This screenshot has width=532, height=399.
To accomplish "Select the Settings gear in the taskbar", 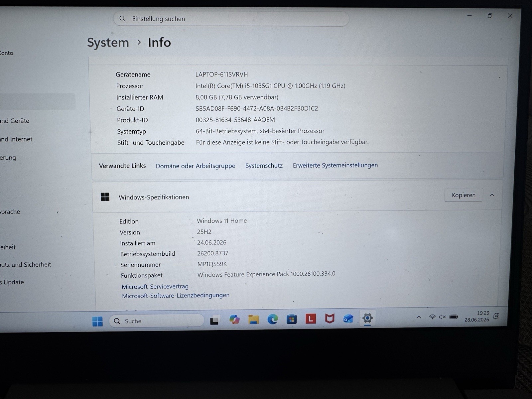I will click(367, 318).
